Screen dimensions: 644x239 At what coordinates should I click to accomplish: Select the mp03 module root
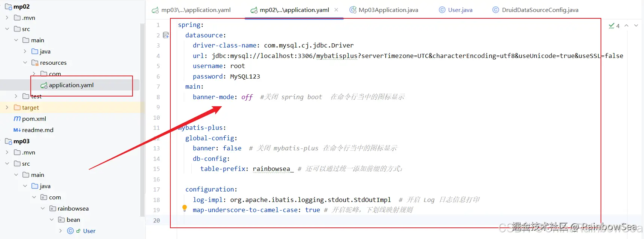coord(21,141)
